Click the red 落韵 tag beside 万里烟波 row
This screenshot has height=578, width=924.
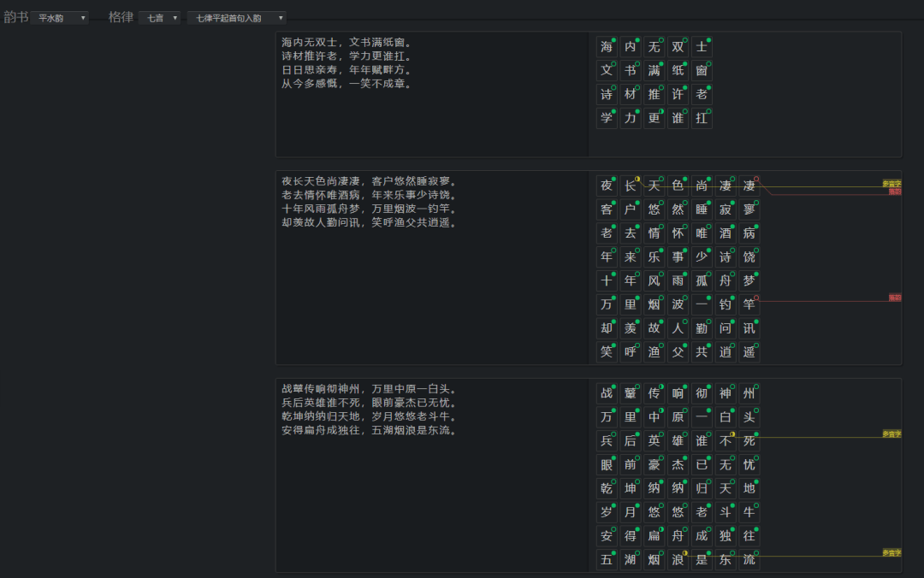pos(895,298)
